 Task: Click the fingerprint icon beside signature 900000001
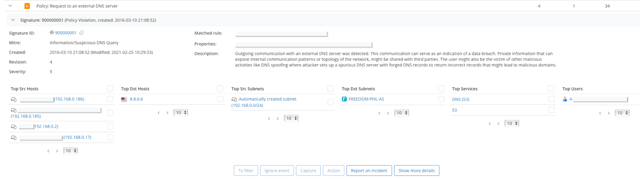(52, 33)
